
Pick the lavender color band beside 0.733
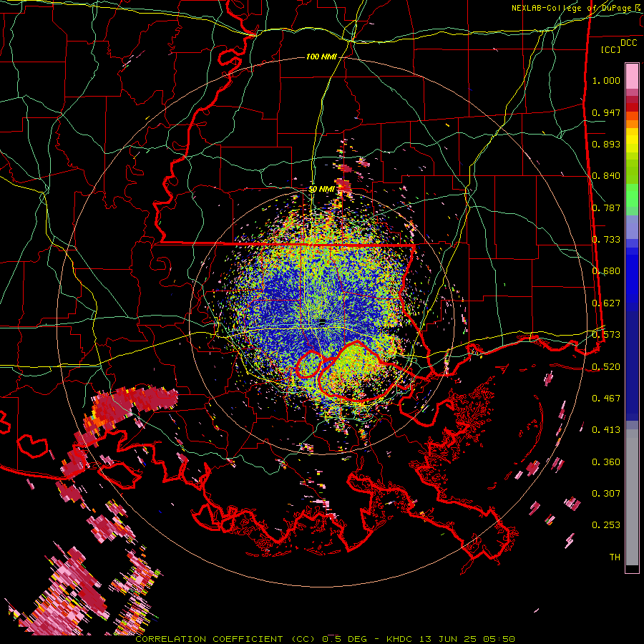[x=632, y=228]
